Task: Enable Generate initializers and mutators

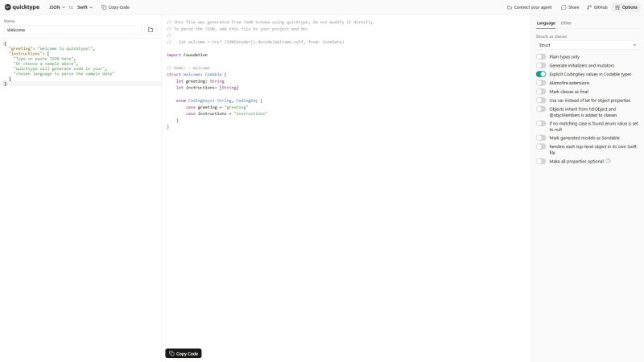Action: coord(541,65)
